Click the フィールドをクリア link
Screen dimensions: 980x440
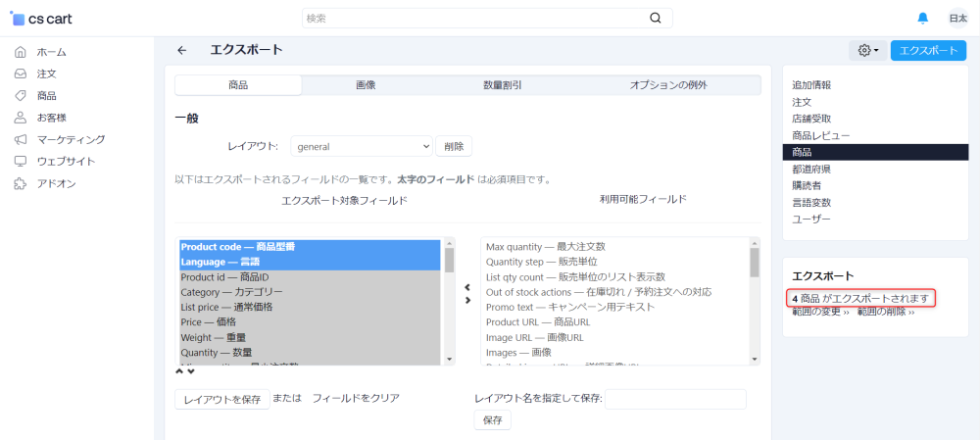click(x=356, y=398)
